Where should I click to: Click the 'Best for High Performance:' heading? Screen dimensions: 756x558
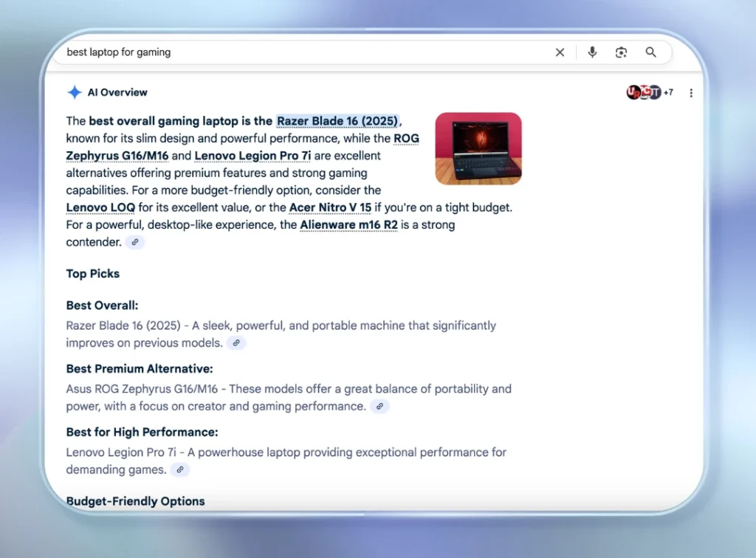click(x=142, y=432)
